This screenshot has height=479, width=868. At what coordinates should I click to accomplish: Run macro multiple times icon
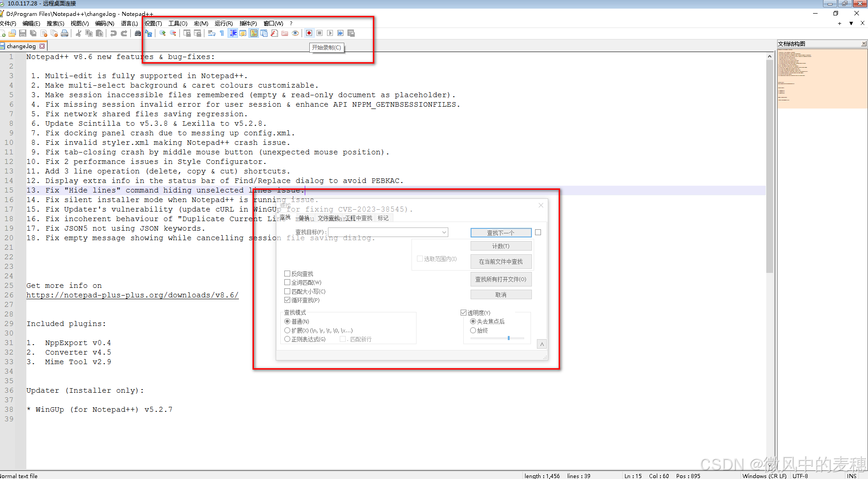click(341, 33)
